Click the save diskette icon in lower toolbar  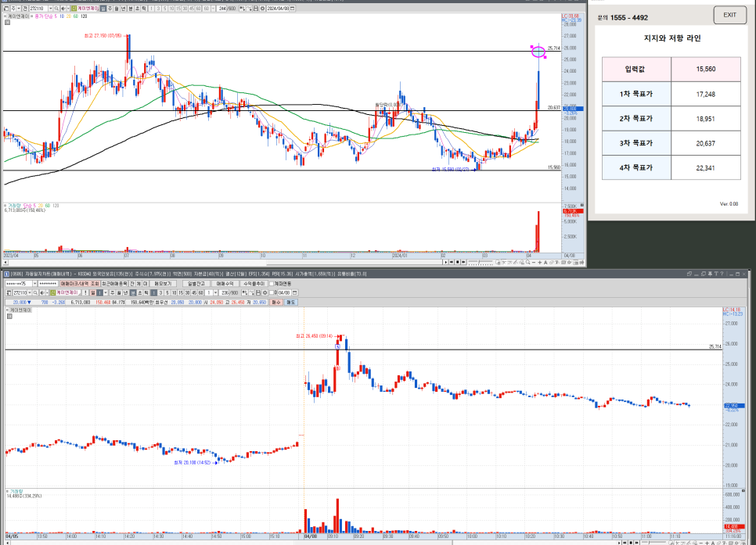click(x=258, y=293)
